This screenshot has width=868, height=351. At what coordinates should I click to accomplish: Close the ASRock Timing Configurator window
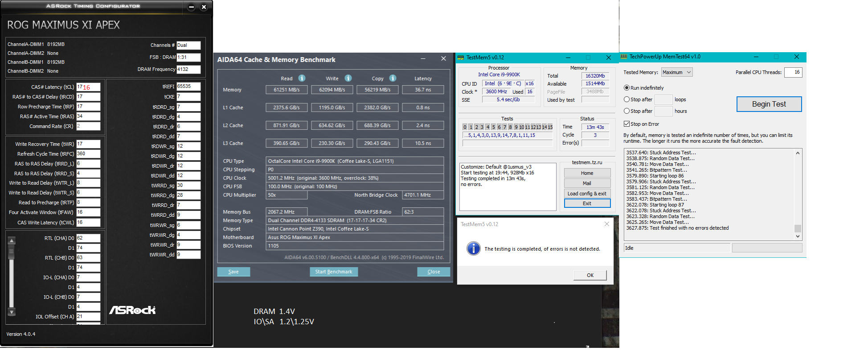coord(204,7)
